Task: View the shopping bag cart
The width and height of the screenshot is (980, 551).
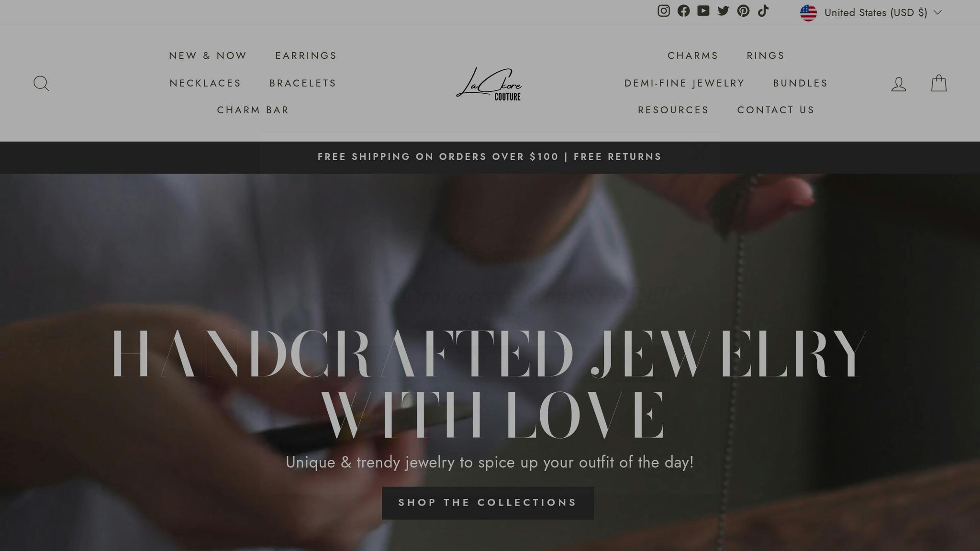Action: [939, 83]
